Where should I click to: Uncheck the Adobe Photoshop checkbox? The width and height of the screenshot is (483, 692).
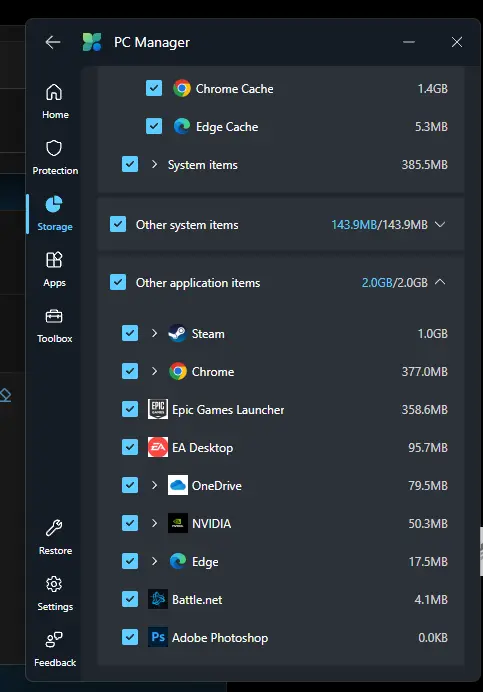coord(130,637)
